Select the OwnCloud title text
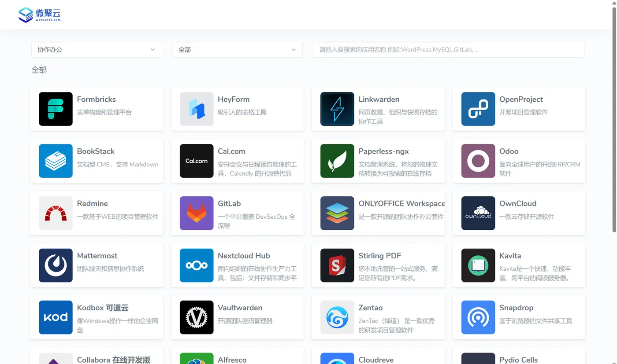This screenshot has width=617, height=364. 518,204
